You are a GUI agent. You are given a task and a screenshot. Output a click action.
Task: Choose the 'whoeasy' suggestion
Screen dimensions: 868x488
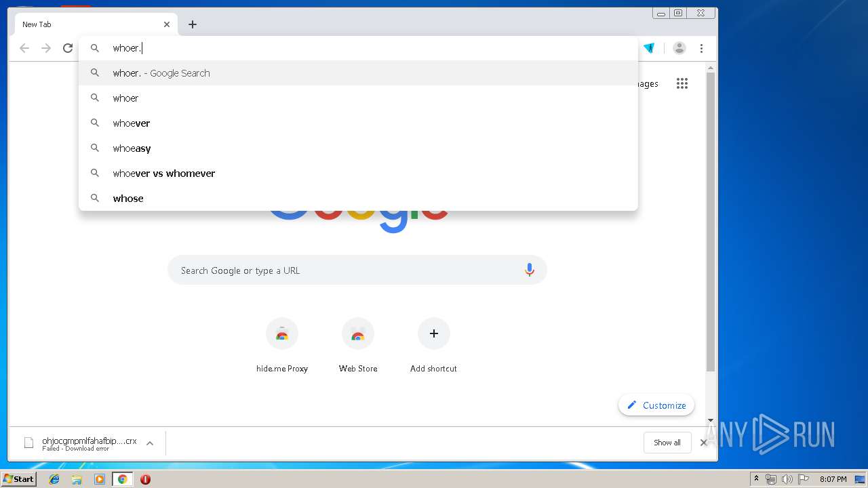[358, 148]
